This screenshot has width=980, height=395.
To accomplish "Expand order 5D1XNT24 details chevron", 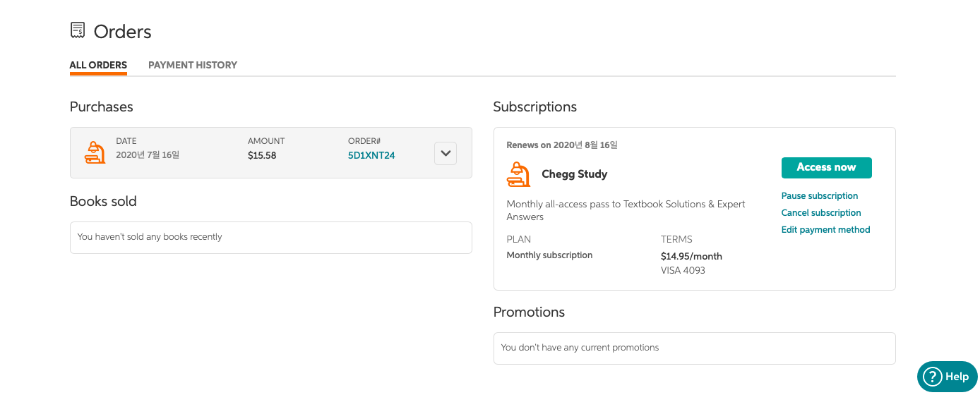I will click(446, 153).
